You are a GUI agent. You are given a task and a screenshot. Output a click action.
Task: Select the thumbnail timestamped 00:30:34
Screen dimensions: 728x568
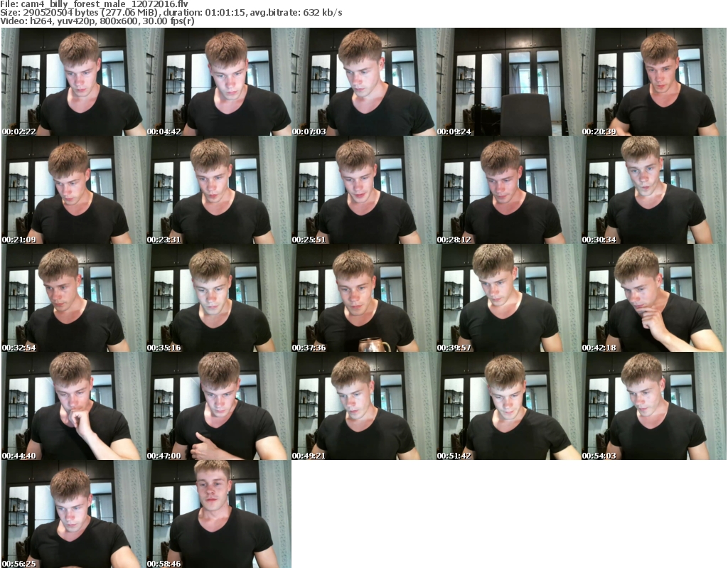coord(654,190)
